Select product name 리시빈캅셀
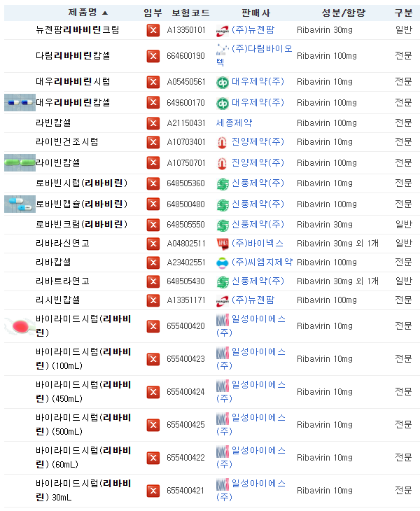 pos(58,300)
